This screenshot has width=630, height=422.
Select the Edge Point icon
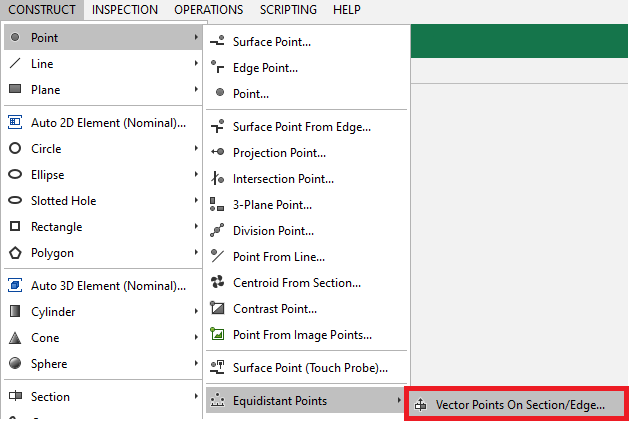[218, 68]
